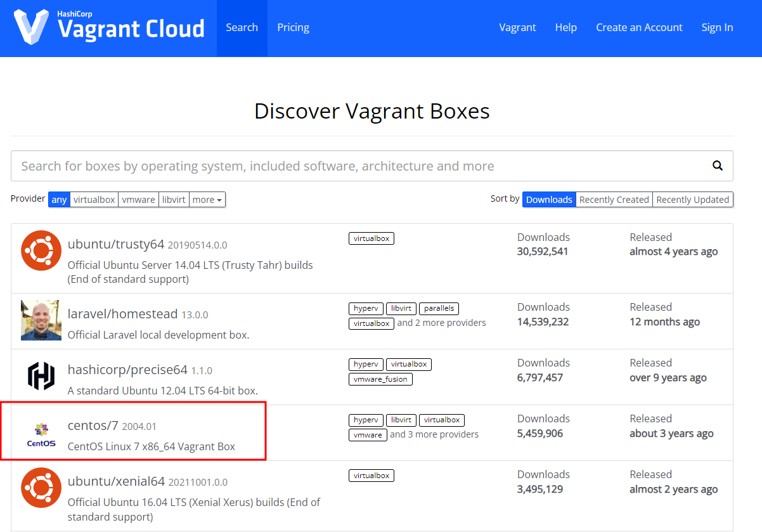Click 'almost 2 years ago' release date
Screen dimensions: 762x532
[673, 489]
